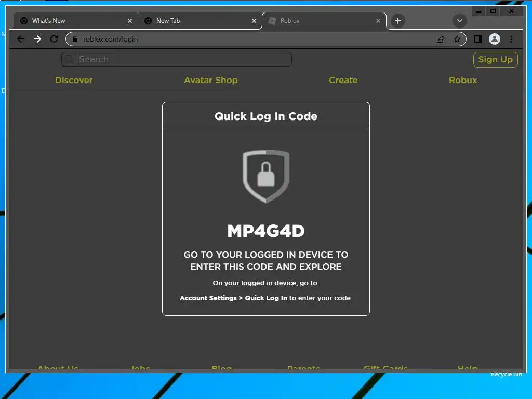Click the shield lock icon in the dialog
This screenshot has height=399, width=532.
[266, 177]
